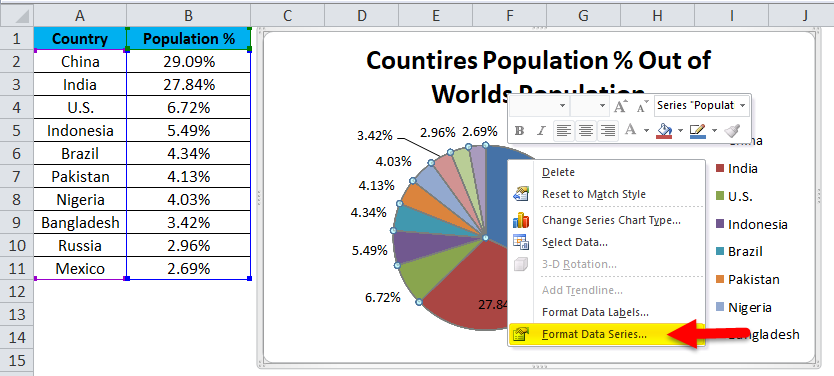
Task: Choose Format Data Series... entry
Action: 607,334
